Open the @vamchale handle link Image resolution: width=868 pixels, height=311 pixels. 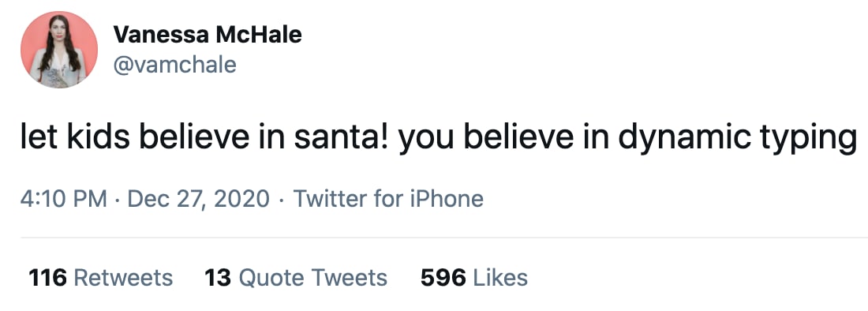click(x=174, y=66)
